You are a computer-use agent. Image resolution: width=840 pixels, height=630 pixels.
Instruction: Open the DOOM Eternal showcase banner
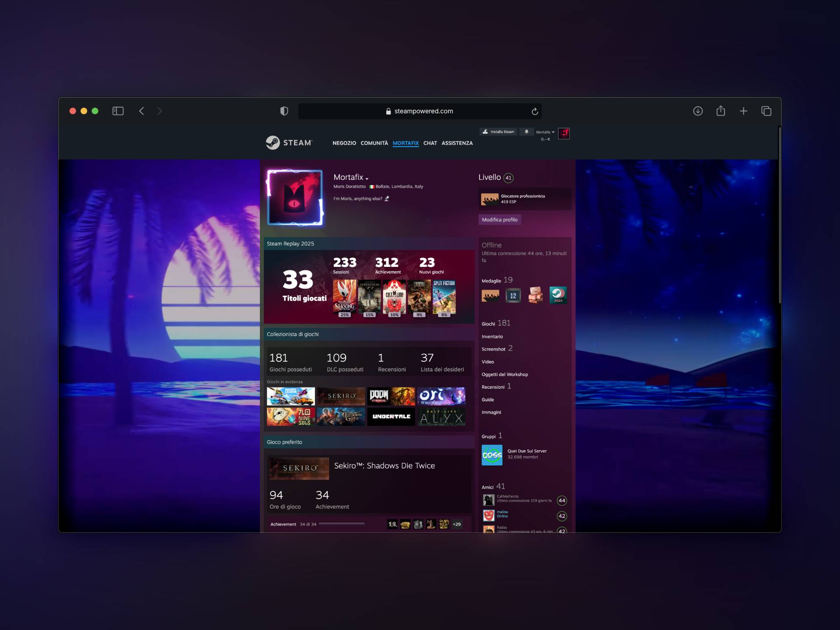click(x=391, y=396)
